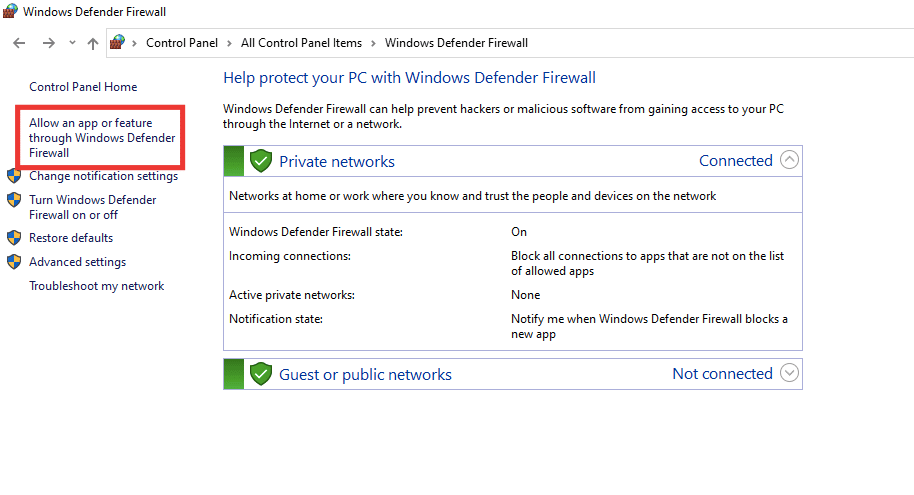Click the Windows Defender Firewall title bar icon

[x=10, y=11]
